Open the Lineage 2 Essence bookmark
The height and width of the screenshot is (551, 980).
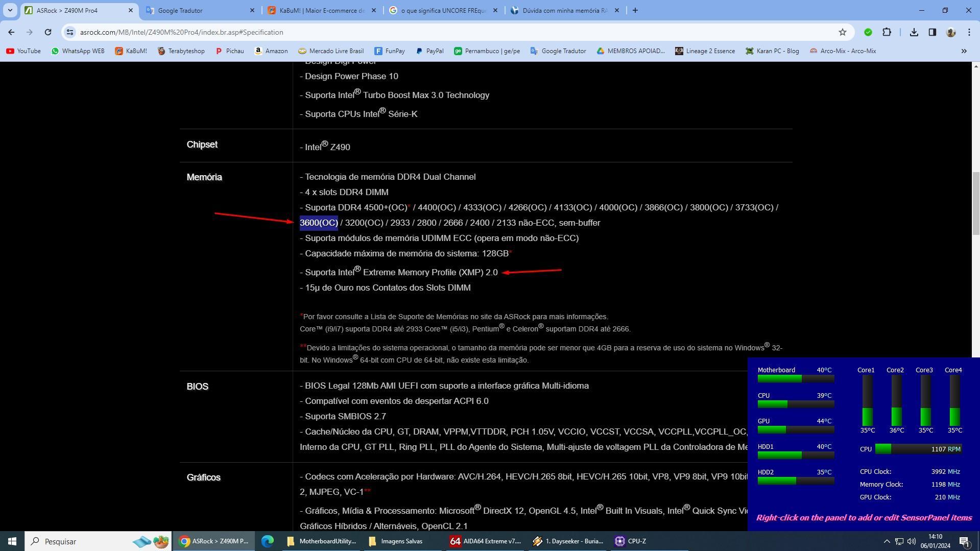[705, 51]
